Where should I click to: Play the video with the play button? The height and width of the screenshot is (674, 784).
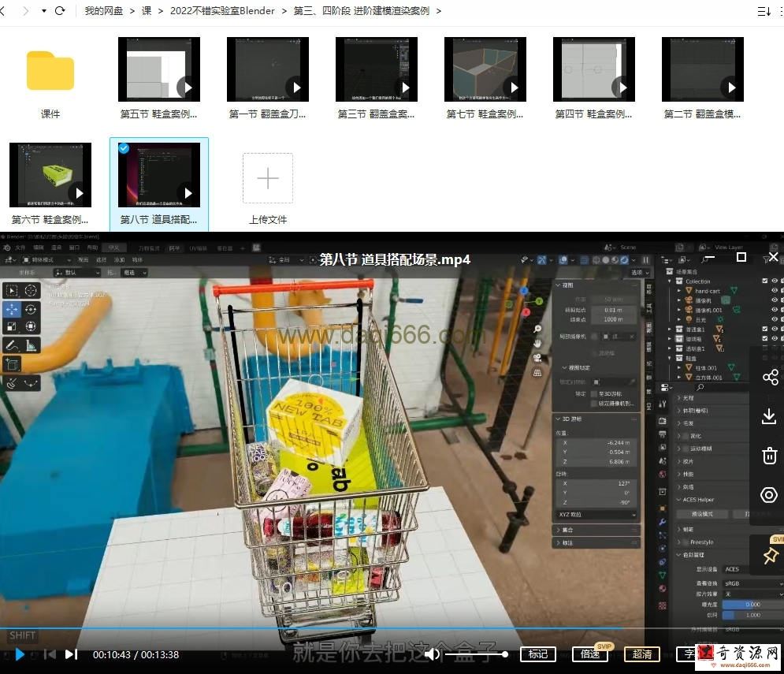click(x=20, y=654)
